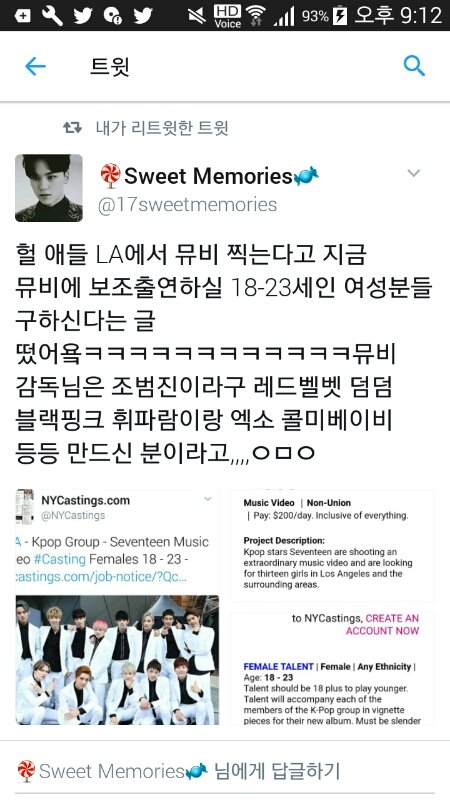Tap the back arrow icon
The height and width of the screenshot is (800, 450).
[x=35, y=66]
